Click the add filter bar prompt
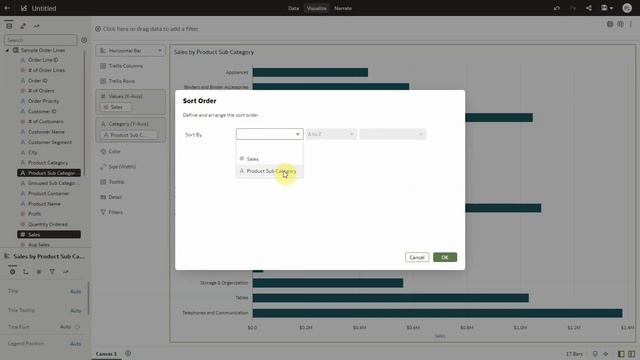The image size is (640, 360). click(147, 29)
